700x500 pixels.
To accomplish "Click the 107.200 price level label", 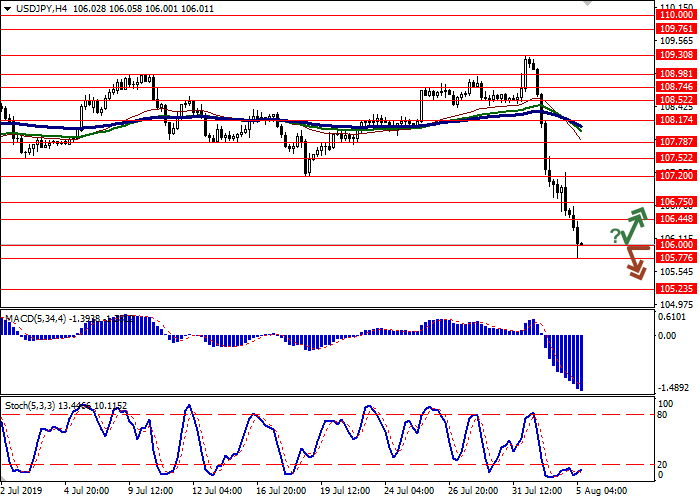I will point(675,175).
